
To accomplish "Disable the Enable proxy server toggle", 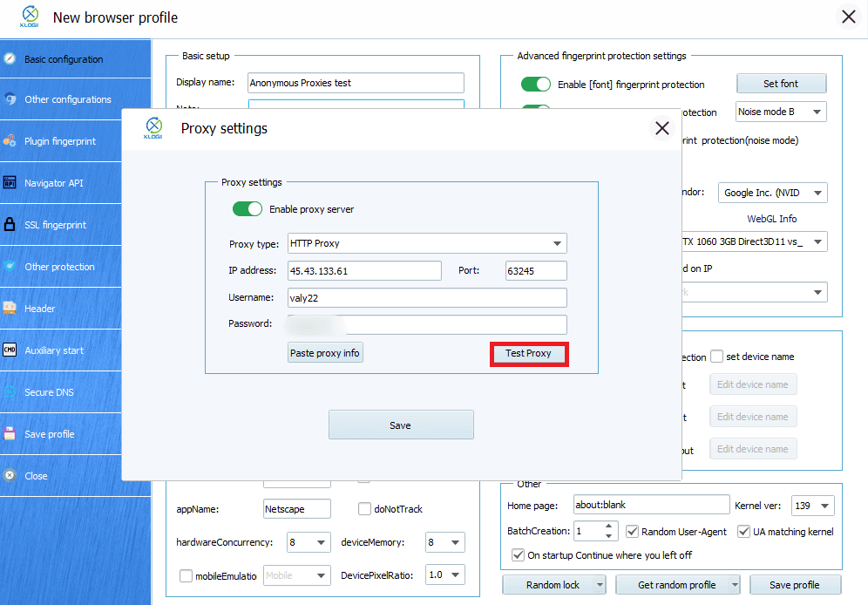I will [248, 209].
